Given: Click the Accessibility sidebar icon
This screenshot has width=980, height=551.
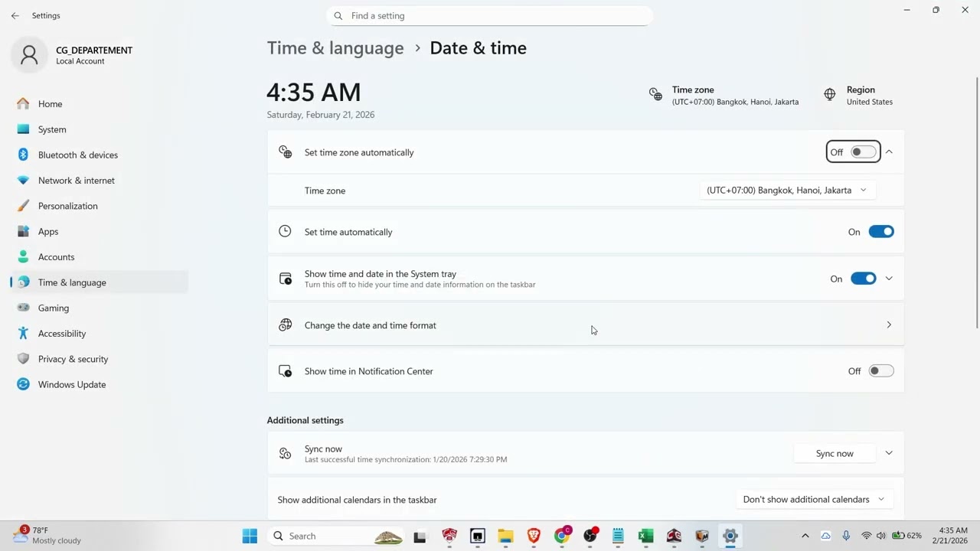Looking at the screenshot, I should (x=23, y=333).
